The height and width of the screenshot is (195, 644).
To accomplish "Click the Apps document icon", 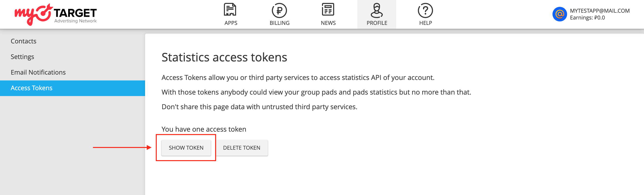I will click(230, 10).
